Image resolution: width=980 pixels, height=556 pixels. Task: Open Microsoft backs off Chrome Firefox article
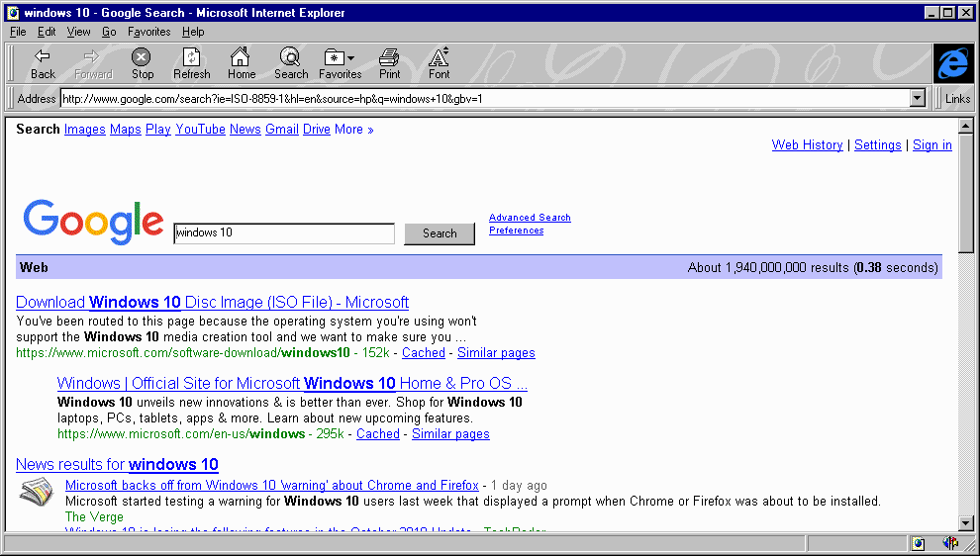click(272, 486)
